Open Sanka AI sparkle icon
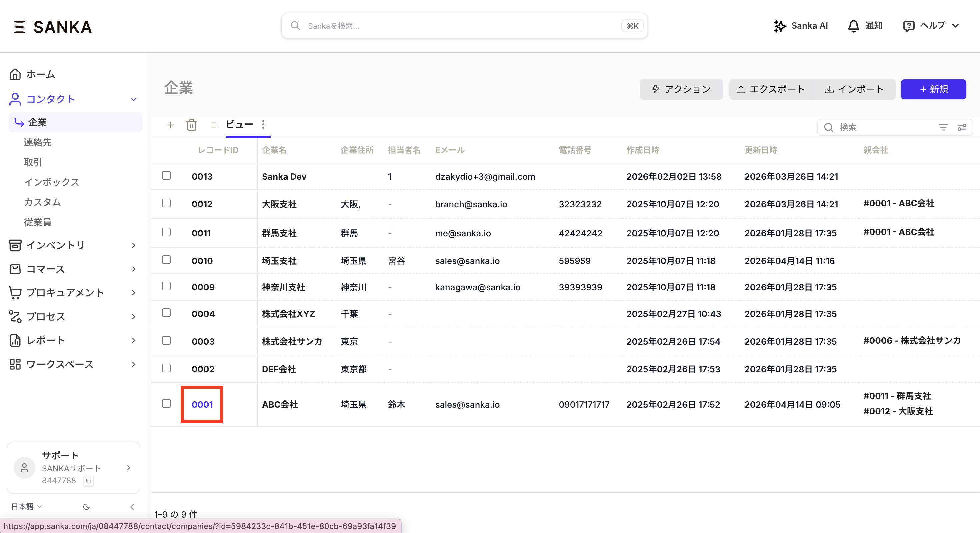 (780, 26)
